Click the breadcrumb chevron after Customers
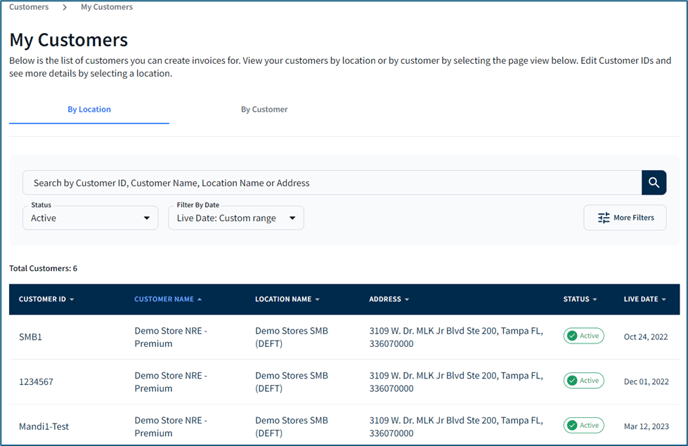The width and height of the screenshot is (688, 446). point(64,7)
